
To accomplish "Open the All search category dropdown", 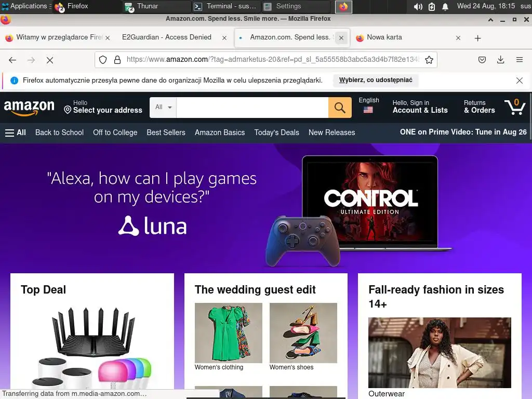I will [163, 108].
